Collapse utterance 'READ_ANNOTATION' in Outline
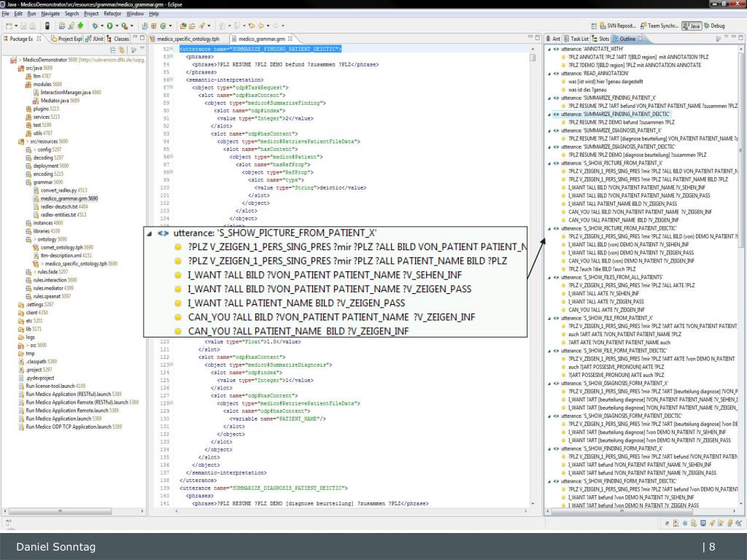The width and height of the screenshot is (747, 560). 549,74
